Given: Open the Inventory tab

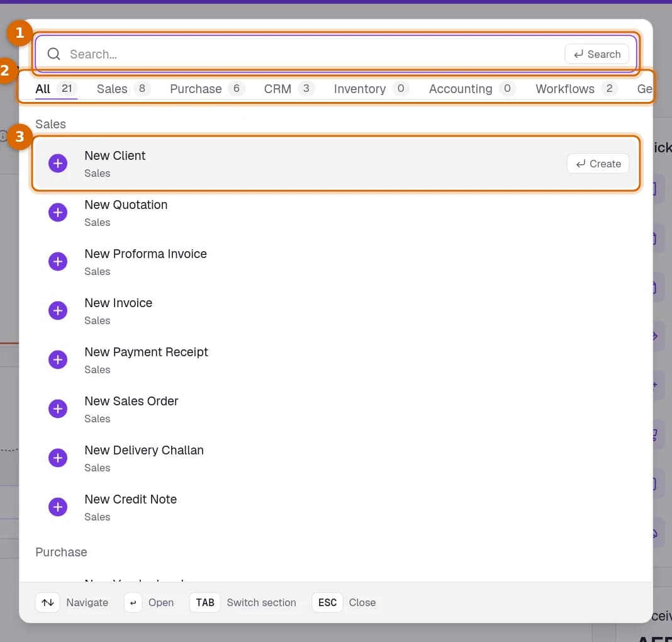Looking at the screenshot, I should coord(371,89).
